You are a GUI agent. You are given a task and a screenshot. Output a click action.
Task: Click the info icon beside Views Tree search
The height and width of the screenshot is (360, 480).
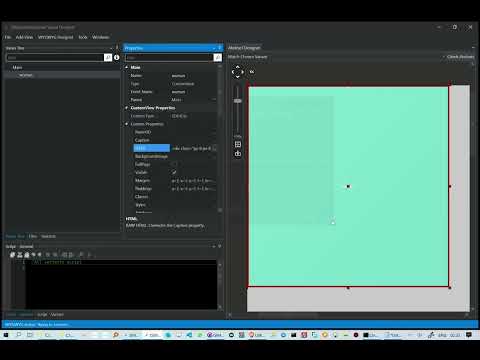pyautogui.click(x=116, y=57)
